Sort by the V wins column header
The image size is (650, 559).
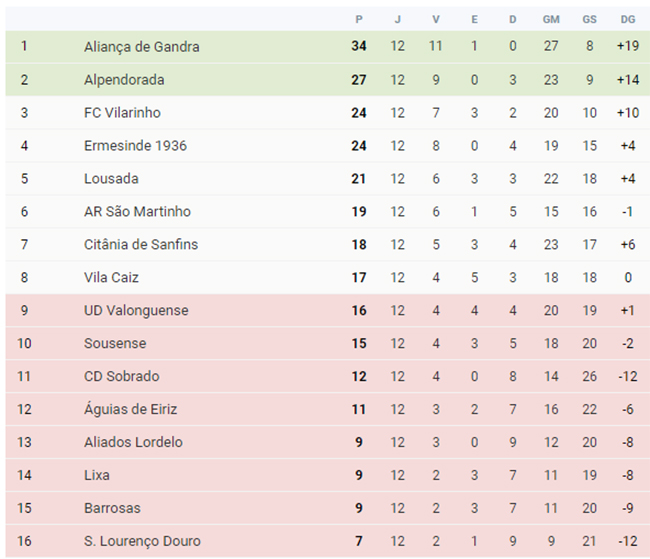coord(436,19)
